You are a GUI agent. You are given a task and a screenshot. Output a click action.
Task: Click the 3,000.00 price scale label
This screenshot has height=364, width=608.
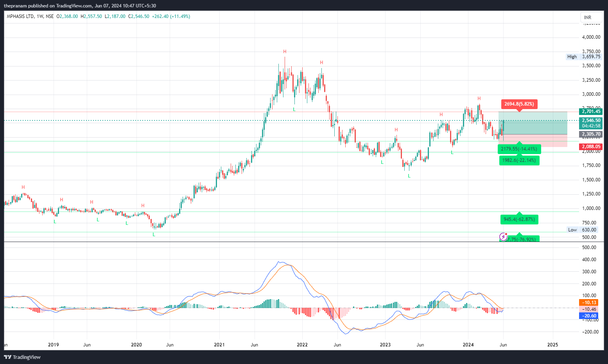coord(591,94)
